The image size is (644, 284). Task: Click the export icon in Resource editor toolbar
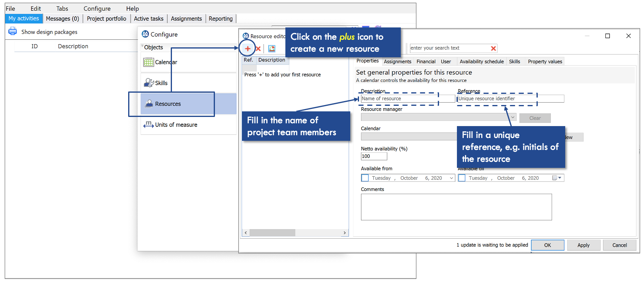coord(272,49)
